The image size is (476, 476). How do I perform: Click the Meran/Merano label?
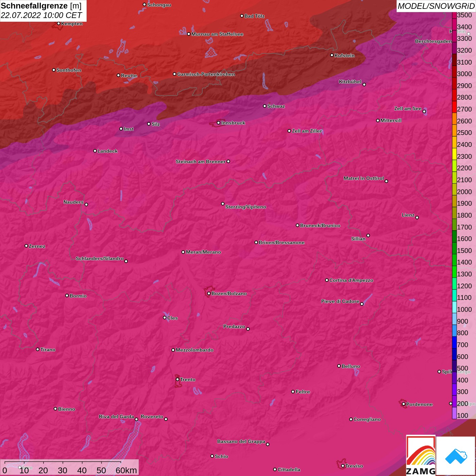point(203,252)
